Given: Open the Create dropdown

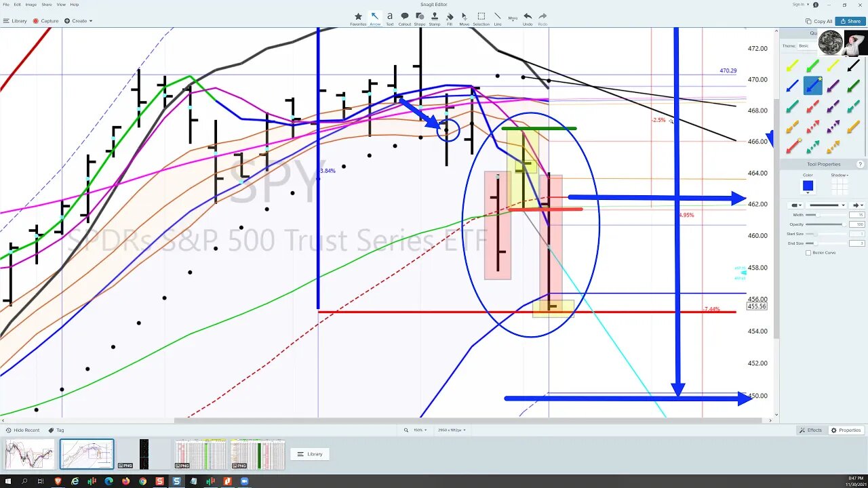Looking at the screenshot, I should pyautogui.click(x=79, y=21).
